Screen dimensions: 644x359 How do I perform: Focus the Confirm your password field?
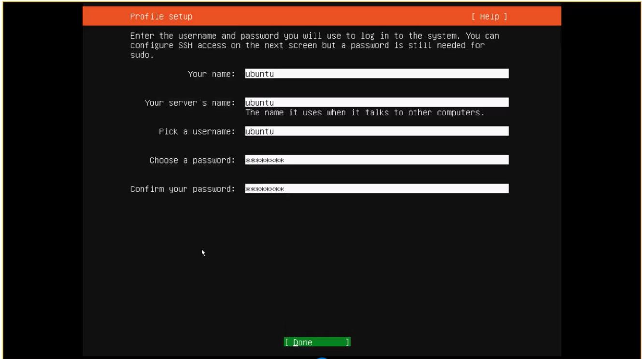[x=377, y=188]
